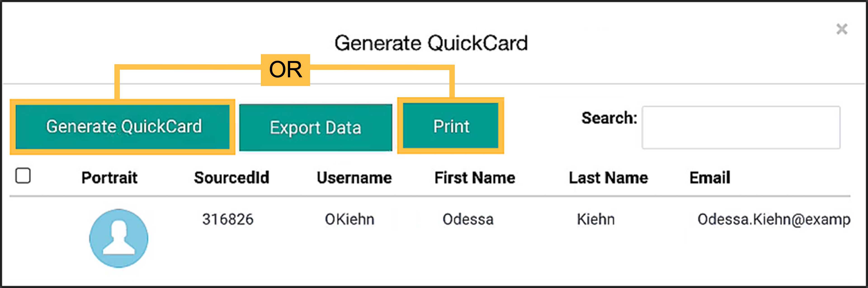Toggle the select-all checkbox in the header
Screen dimensions: 868x288
[23, 175]
